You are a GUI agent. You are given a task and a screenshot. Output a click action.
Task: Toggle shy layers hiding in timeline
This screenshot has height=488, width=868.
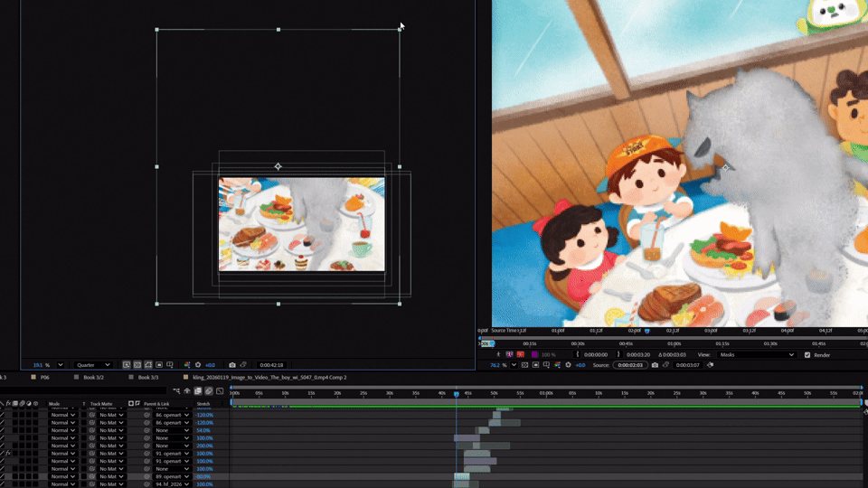point(187,391)
